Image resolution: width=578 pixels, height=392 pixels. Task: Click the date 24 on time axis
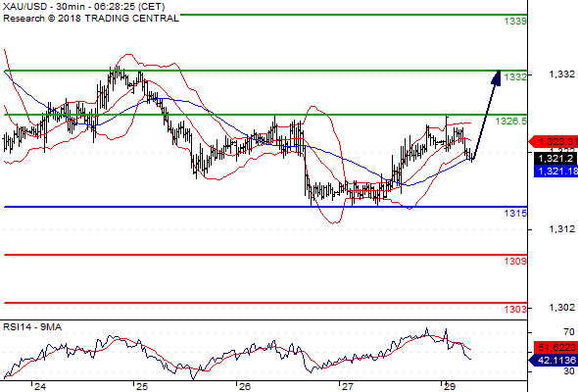coord(40,386)
